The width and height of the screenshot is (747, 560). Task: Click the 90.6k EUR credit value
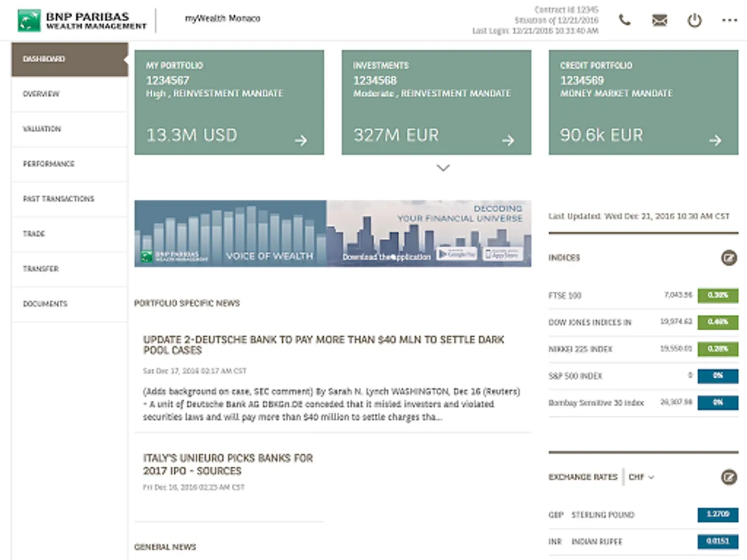[x=601, y=135]
